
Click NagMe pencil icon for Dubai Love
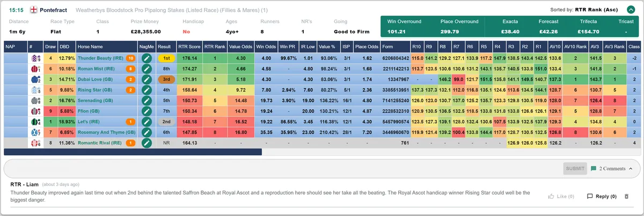coord(147,79)
